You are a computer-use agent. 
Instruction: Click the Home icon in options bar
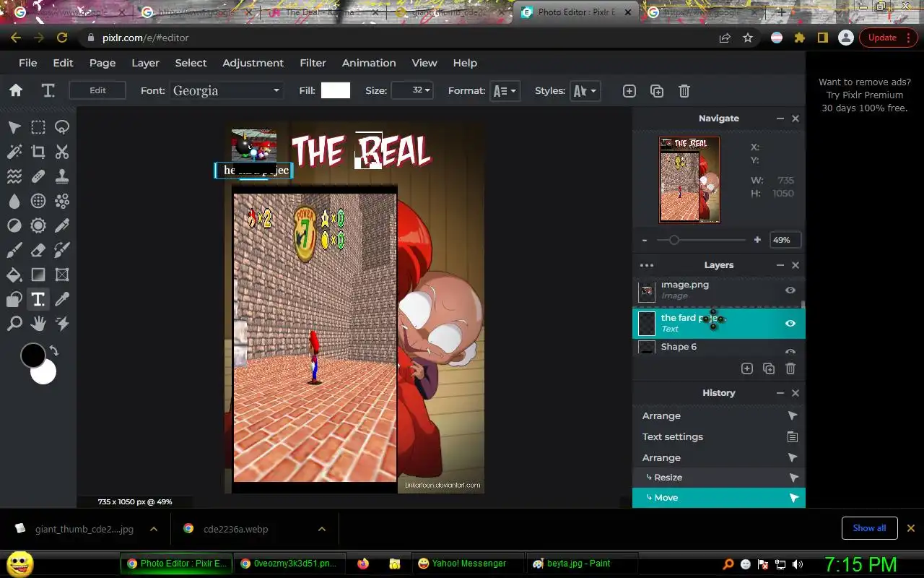click(16, 90)
